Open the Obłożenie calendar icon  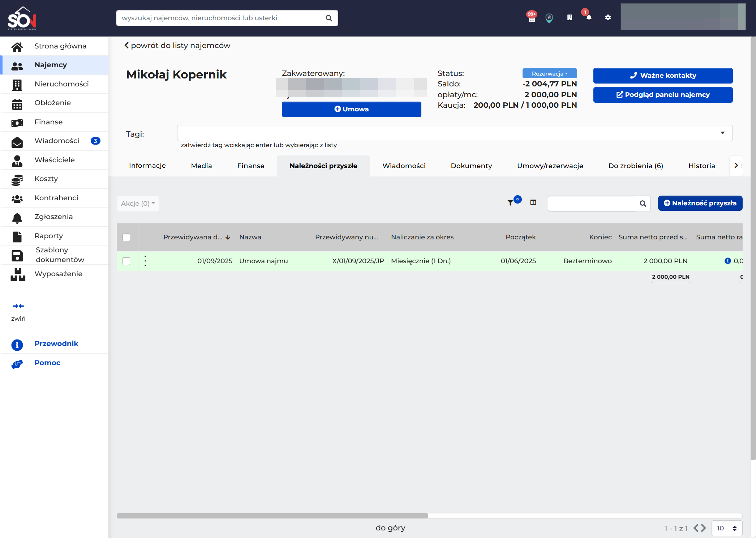coord(17,104)
